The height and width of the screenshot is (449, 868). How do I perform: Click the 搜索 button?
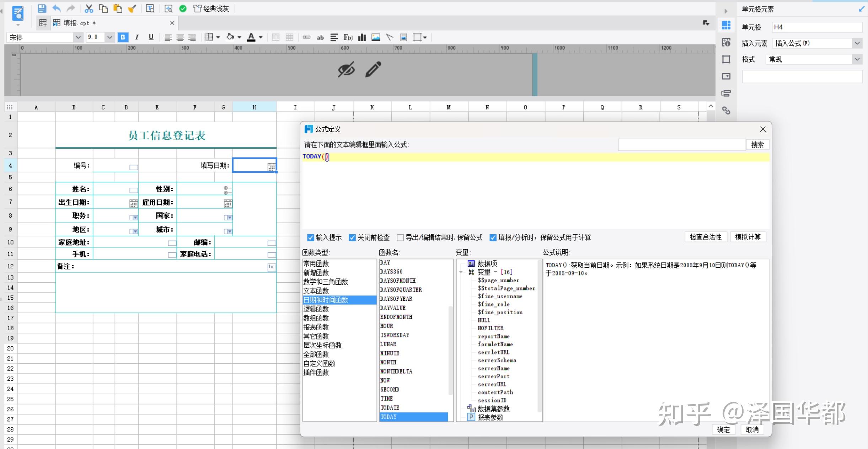pos(757,145)
